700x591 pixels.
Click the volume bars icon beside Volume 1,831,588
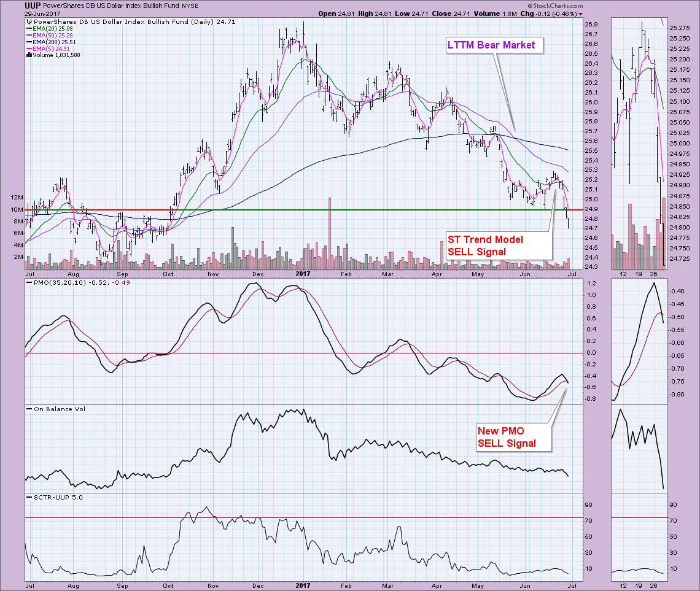point(29,55)
